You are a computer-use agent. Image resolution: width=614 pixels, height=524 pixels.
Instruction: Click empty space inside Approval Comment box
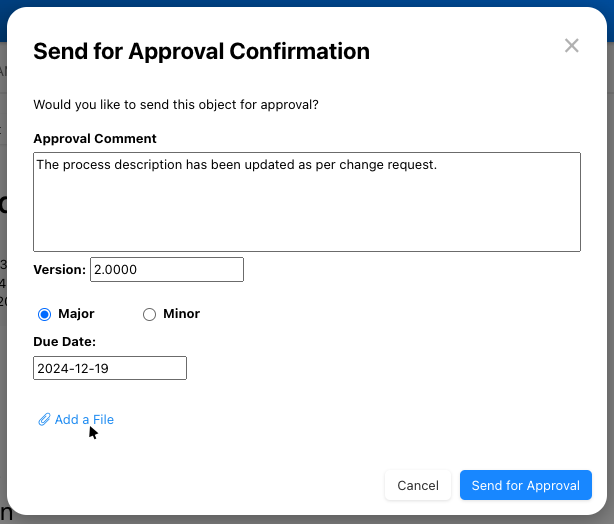click(x=306, y=215)
